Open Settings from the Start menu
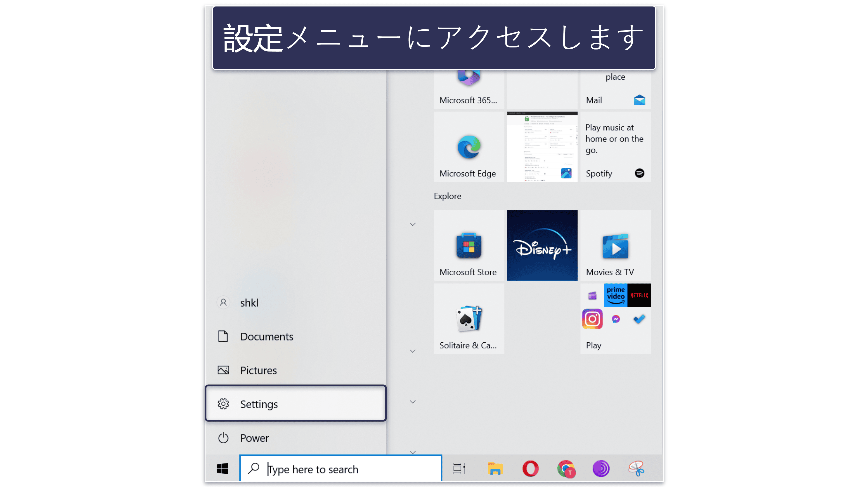This screenshot has width=868, height=487. click(x=296, y=403)
